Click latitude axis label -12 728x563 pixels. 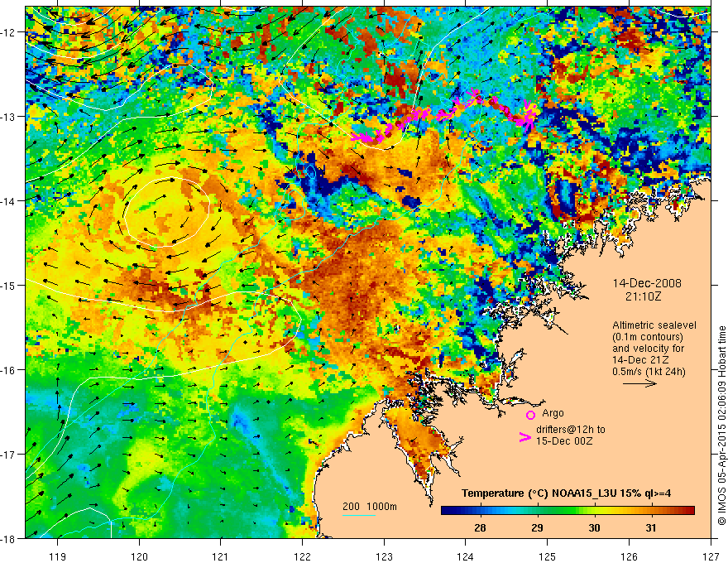(8, 32)
